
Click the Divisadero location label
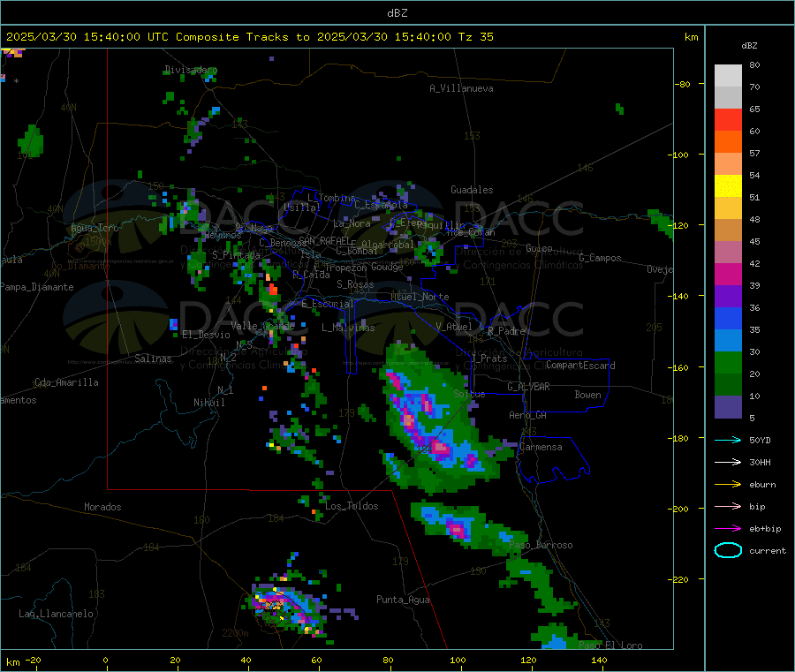point(191,70)
